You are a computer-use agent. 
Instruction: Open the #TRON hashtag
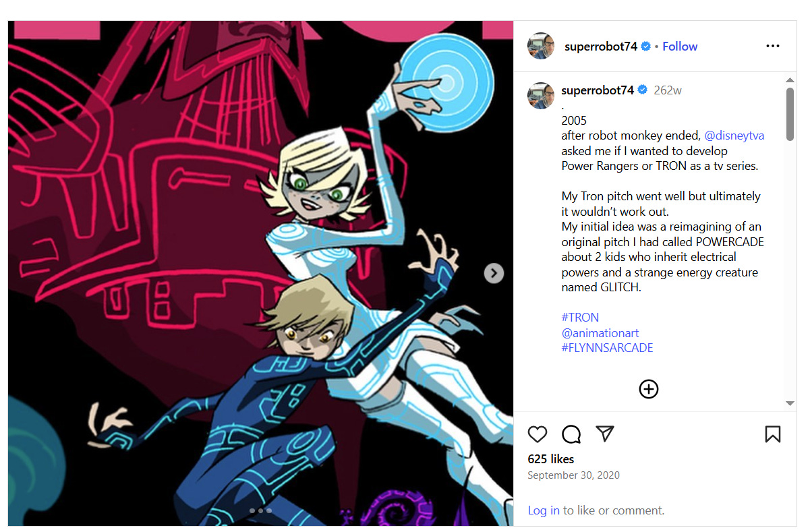(580, 318)
